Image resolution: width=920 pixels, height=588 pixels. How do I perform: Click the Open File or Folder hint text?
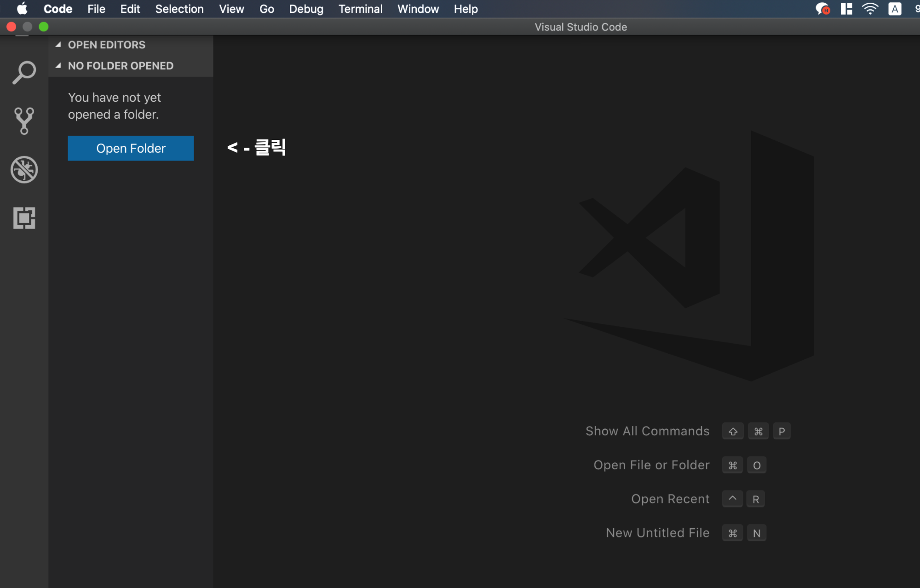651,465
